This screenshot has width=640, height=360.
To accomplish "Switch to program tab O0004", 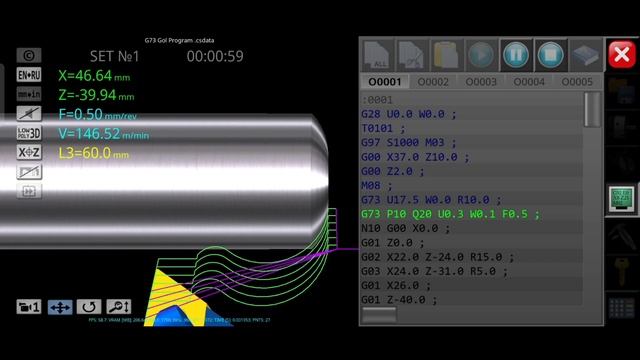I will [x=529, y=82].
